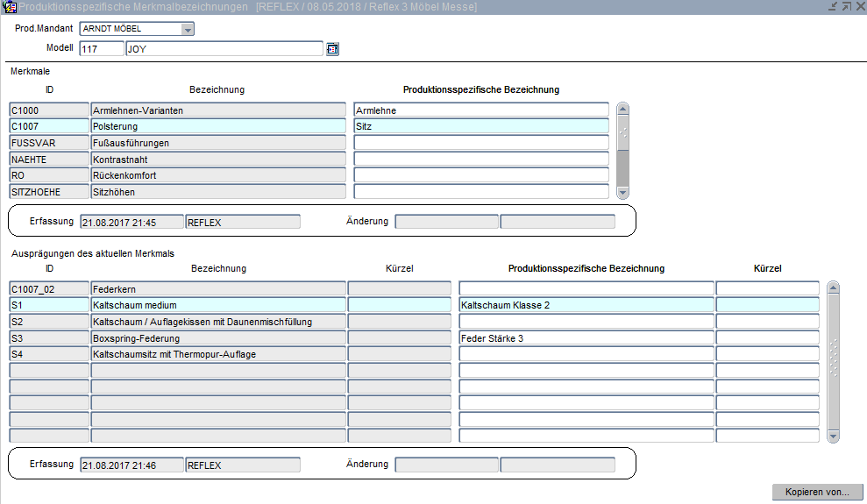Viewport: 867px width, 504px height.
Task: Click the application icon in the title bar
Action: tap(10, 7)
